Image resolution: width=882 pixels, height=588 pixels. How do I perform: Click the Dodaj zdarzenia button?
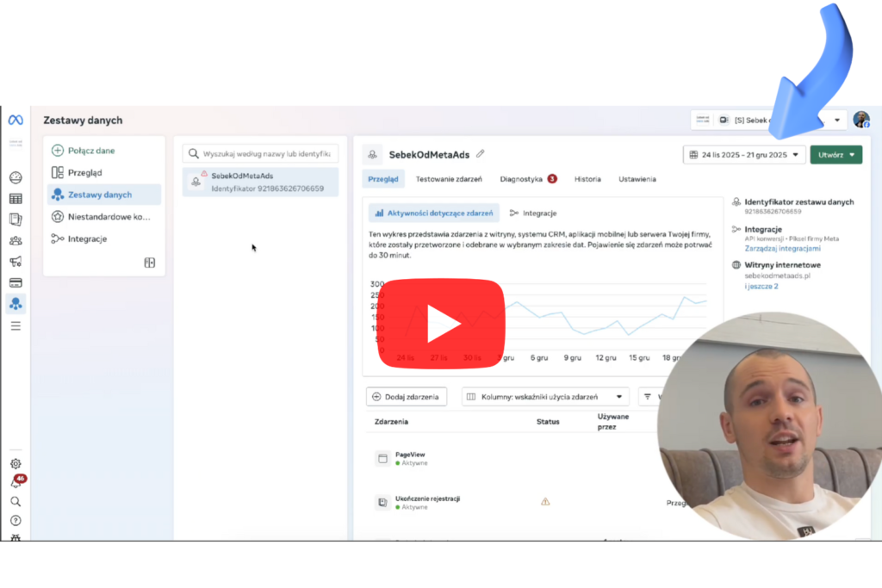pos(407,397)
